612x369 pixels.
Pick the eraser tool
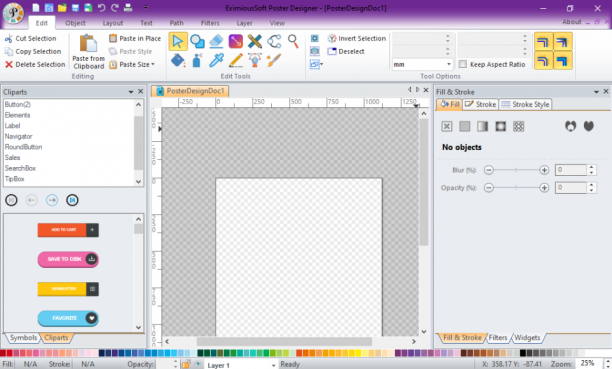(x=216, y=41)
